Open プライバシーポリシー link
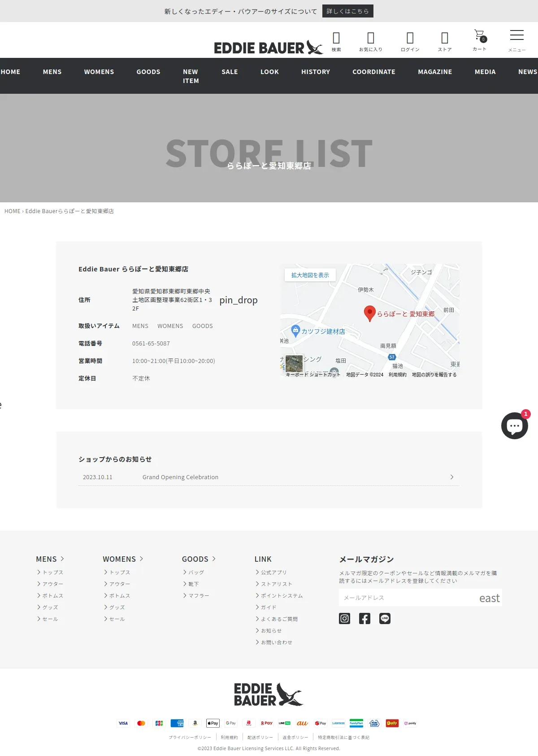Image resolution: width=538 pixels, height=756 pixels. point(190,738)
